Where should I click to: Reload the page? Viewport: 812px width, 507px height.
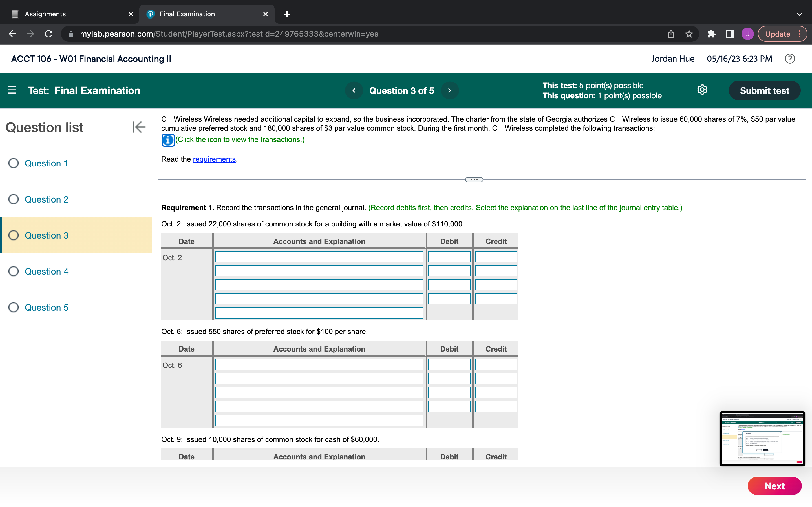pos(49,34)
